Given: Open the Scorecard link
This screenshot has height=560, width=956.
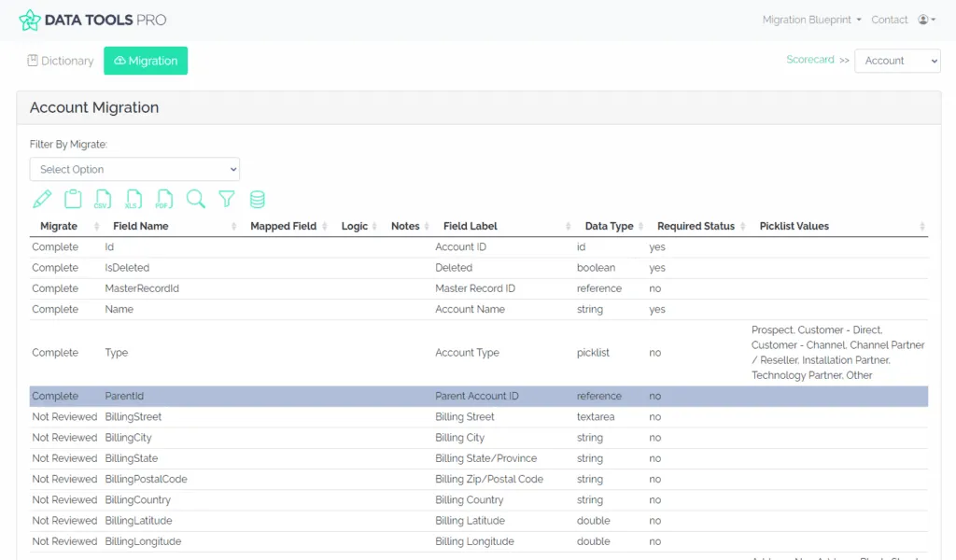Looking at the screenshot, I should pos(811,58).
